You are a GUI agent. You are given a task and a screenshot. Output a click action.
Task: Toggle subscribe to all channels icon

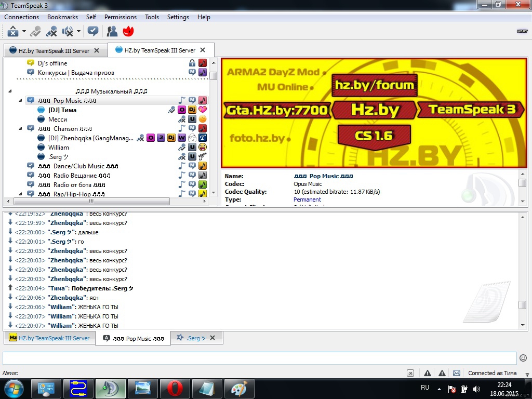pos(92,31)
